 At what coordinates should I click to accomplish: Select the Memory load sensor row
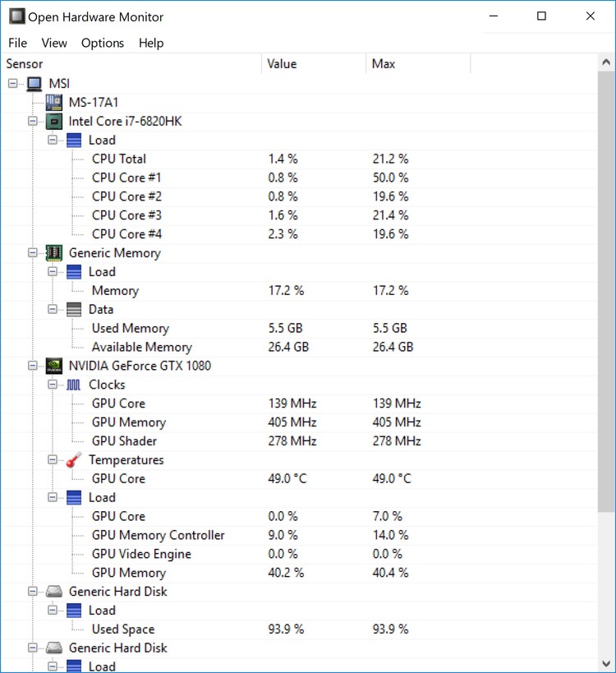pos(300,291)
